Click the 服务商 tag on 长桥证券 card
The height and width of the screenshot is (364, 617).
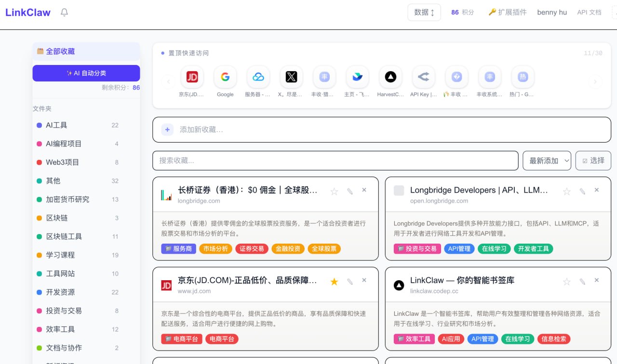point(178,249)
